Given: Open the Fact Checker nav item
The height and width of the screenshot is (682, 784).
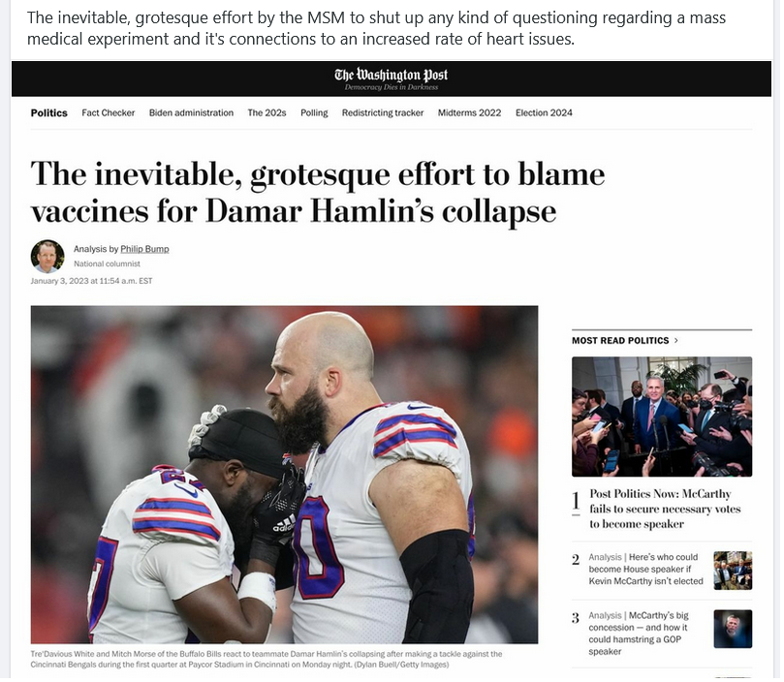Looking at the screenshot, I should [109, 113].
